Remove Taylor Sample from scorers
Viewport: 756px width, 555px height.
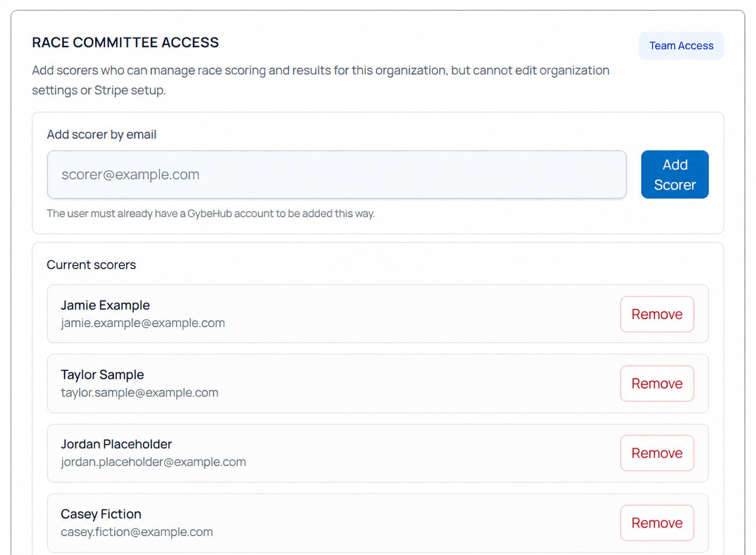(657, 383)
